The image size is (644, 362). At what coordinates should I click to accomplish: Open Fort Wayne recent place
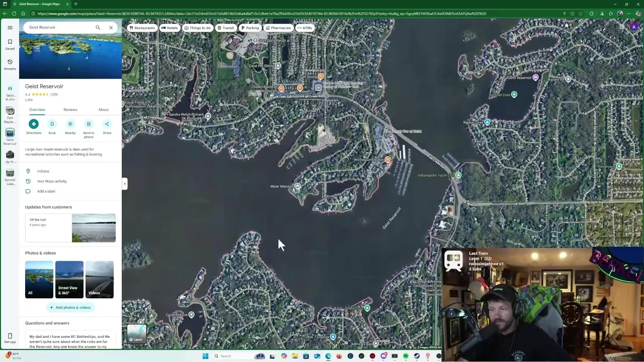10,115
